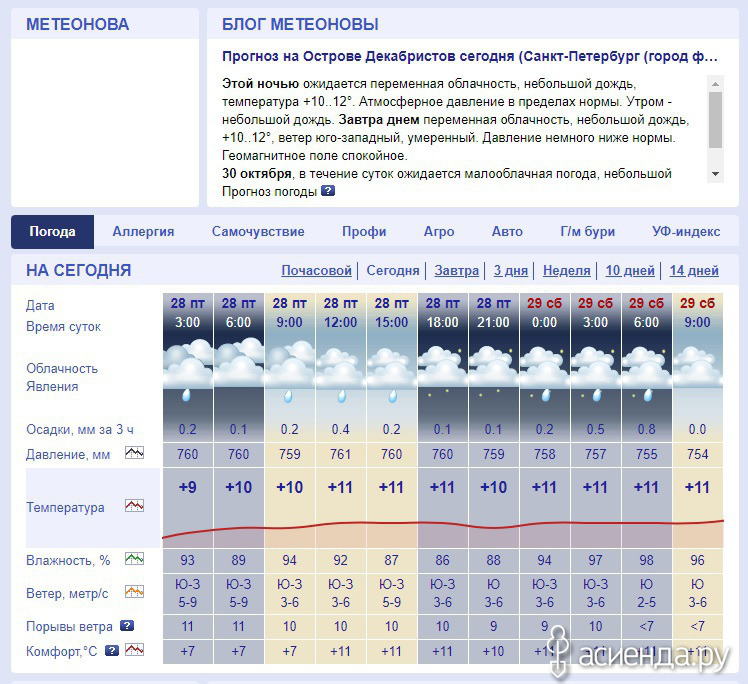The width and height of the screenshot is (748, 684).
Task: Click the 29 сб 9:00 column header
Action: point(697,312)
